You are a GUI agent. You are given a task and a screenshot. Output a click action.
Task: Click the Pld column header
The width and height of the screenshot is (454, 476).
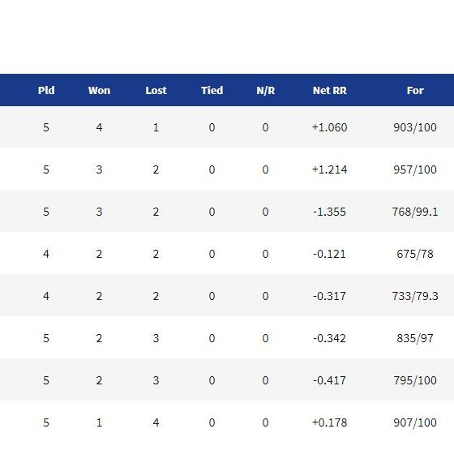pos(46,91)
